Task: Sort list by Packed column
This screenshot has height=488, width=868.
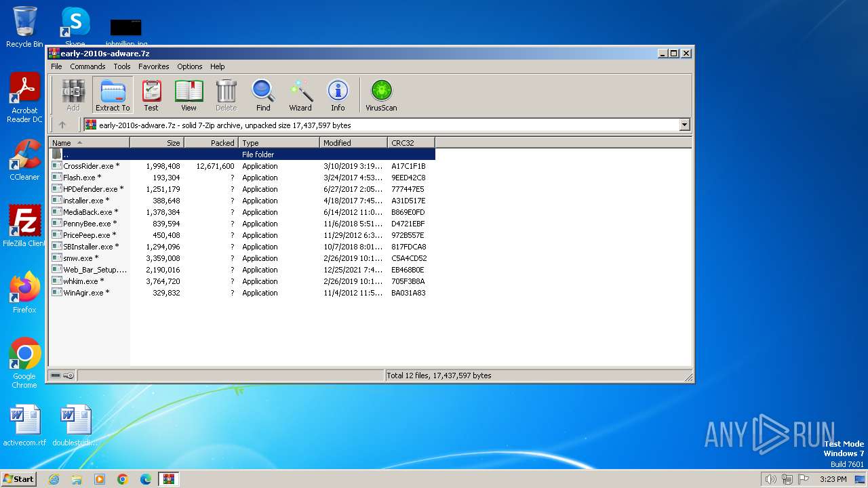Action: [x=211, y=142]
